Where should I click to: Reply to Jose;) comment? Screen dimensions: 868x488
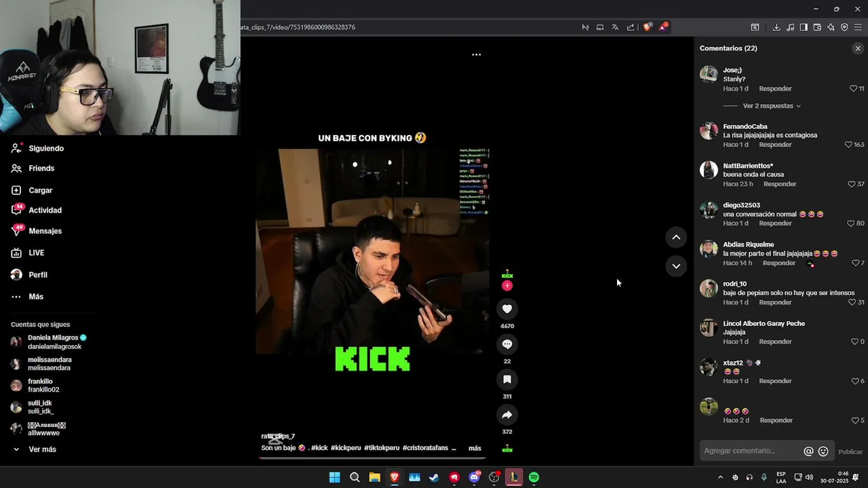(775, 89)
